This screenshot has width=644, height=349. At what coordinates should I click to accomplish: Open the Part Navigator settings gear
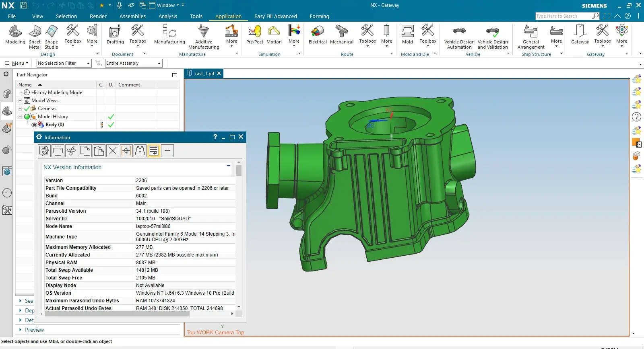point(6,74)
